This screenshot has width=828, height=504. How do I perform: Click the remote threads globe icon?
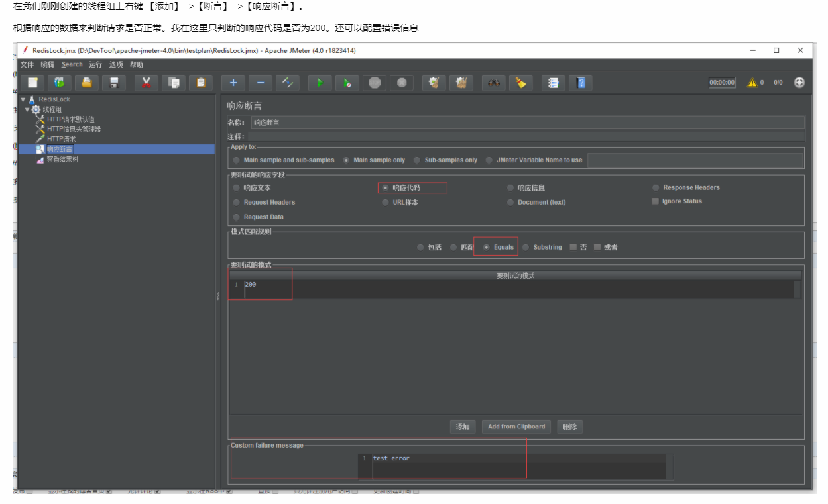799,83
